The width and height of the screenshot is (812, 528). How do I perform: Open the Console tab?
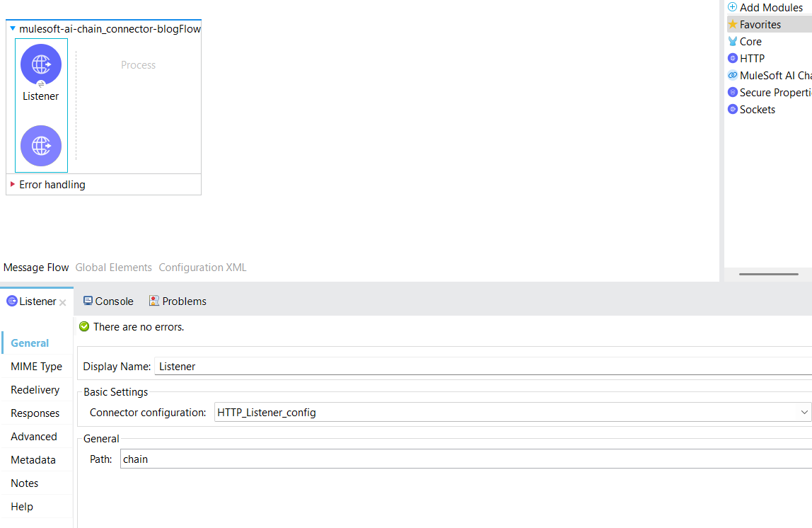click(109, 301)
